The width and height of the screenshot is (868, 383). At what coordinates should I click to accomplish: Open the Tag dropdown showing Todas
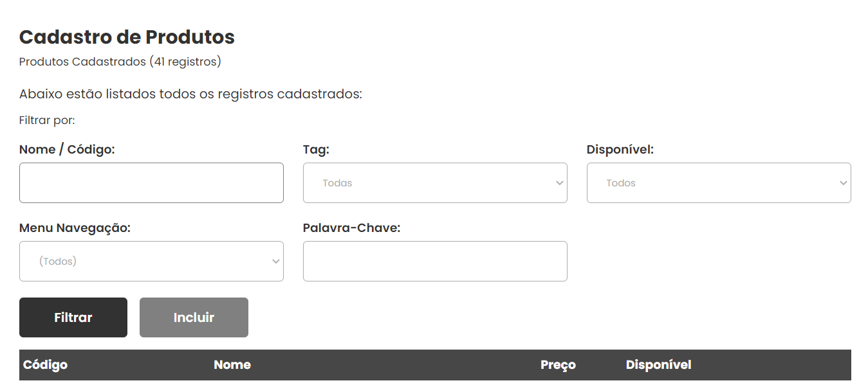click(x=435, y=183)
